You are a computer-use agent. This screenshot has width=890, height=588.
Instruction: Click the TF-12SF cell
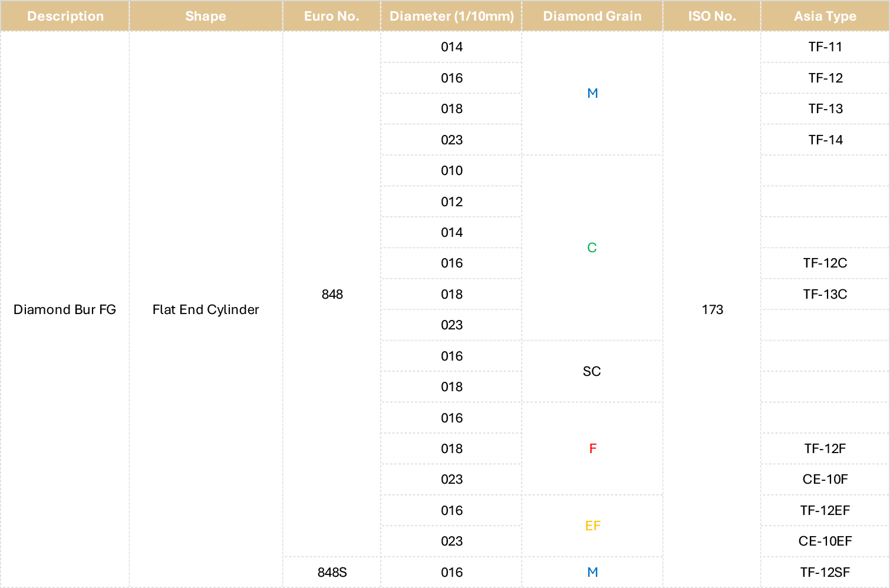(x=825, y=572)
